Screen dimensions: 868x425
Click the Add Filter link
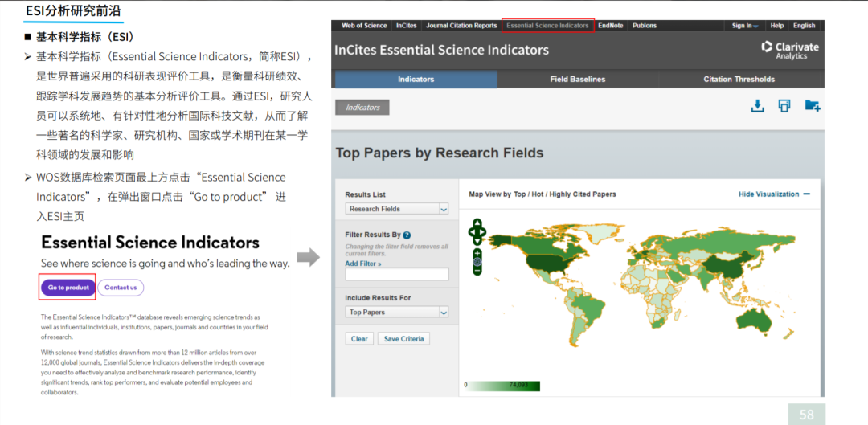pos(362,264)
